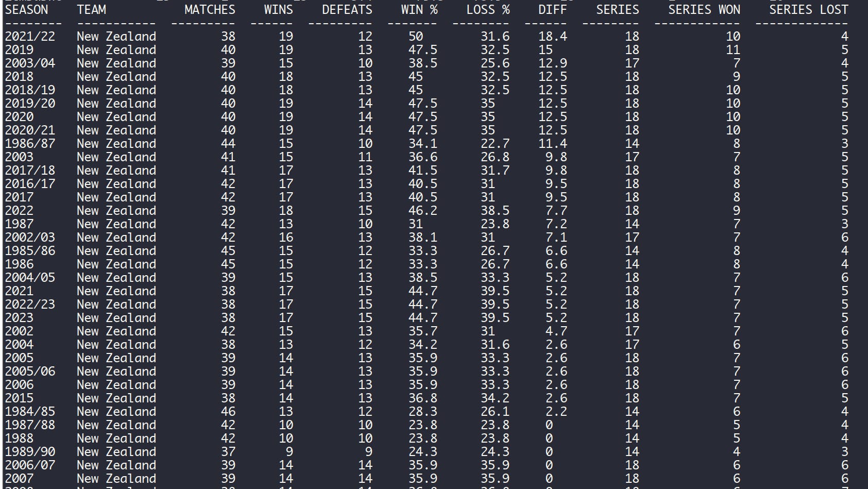This screenshot has height=489, width=868.
Task: Click the 36.6 win percentage in 2003 row
Action: pos(423,157)
